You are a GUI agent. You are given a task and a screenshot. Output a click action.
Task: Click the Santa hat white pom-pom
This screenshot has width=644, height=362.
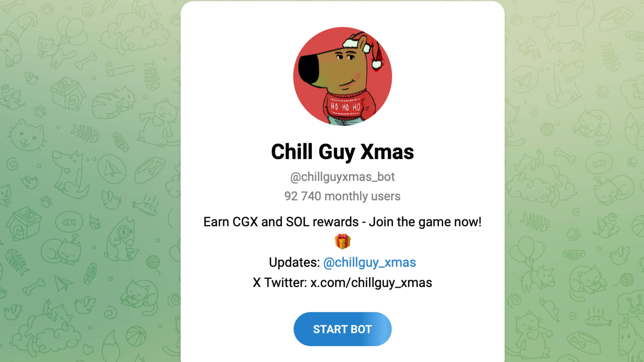tap(376, 64)
